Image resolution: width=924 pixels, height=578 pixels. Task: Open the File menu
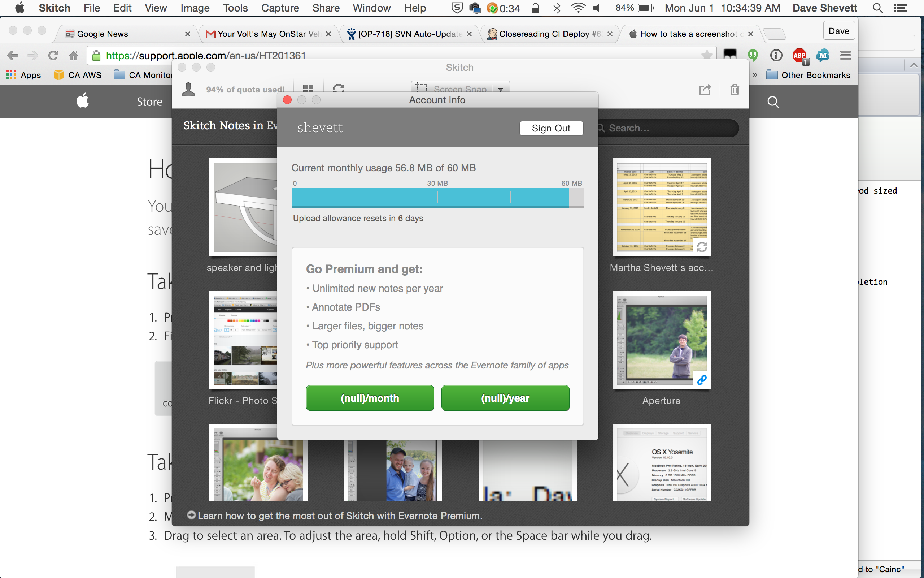[92, 8]
